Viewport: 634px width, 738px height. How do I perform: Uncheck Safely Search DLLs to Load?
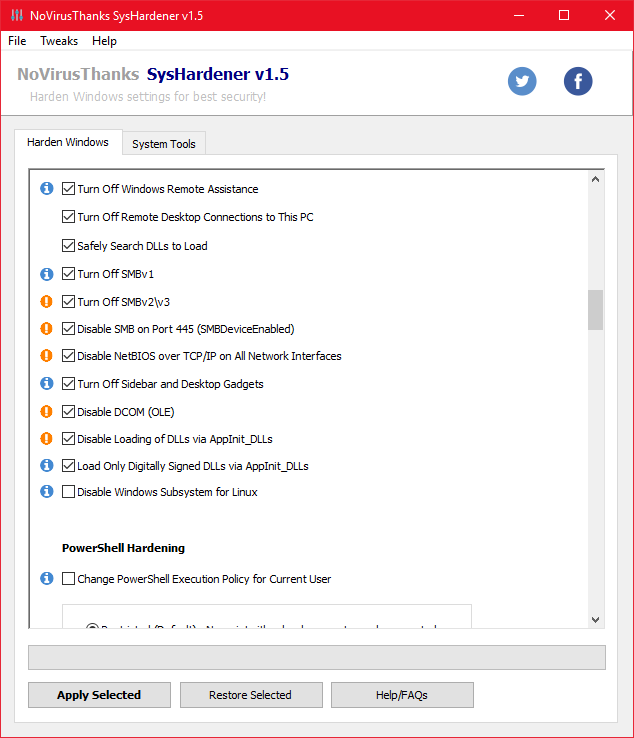coord(69,246)
